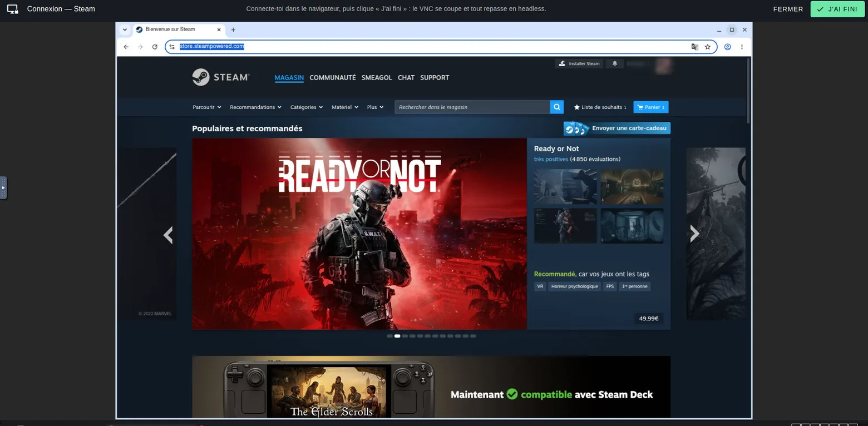The height and width of the screenshot is (426, 868).
Task: Click the très positives reviews text
Action: click(x=551, y=159)
